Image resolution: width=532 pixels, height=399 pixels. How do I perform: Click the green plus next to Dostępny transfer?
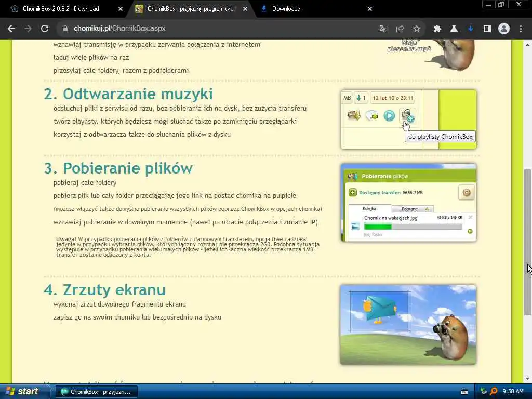pos(353,193)
